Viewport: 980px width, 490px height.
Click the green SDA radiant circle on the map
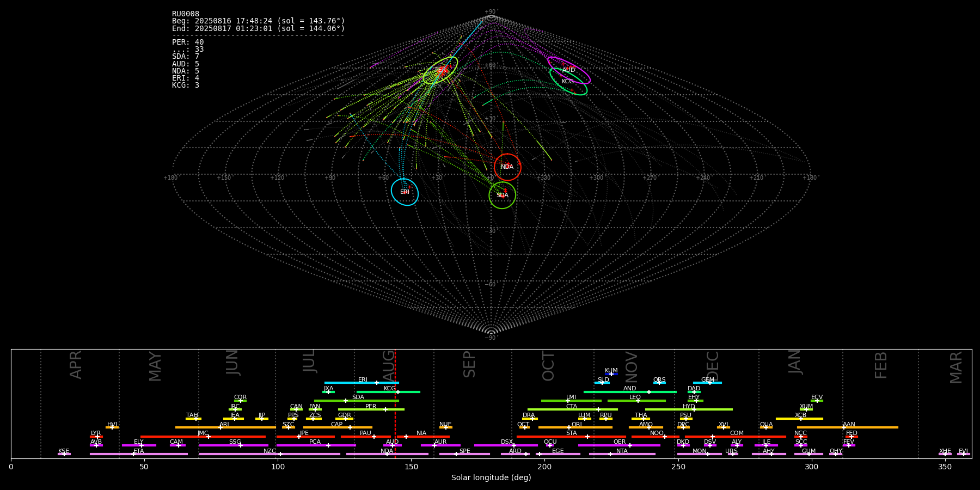point(503,195)
